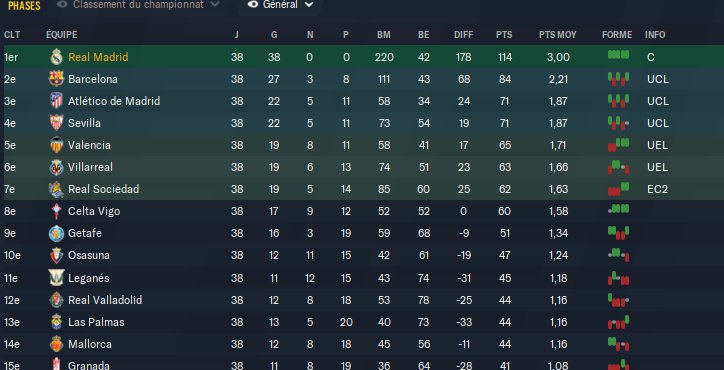Sort by the DIFF column header

(464, 35)
